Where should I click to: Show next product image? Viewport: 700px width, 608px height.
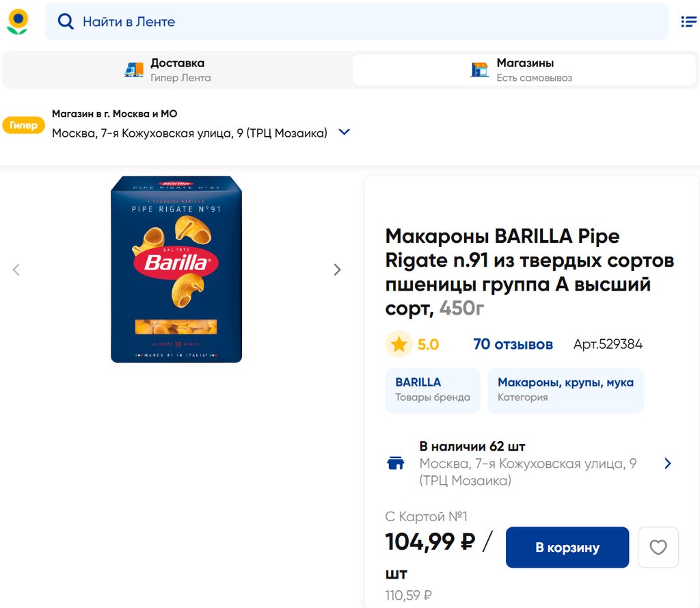337,269
